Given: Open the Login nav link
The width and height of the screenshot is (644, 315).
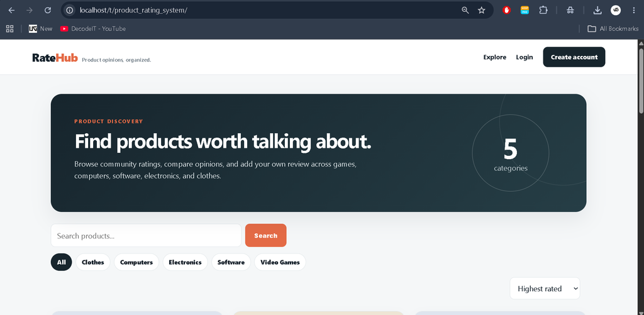Looking at the screenshot, I should (x=525, y=57).
